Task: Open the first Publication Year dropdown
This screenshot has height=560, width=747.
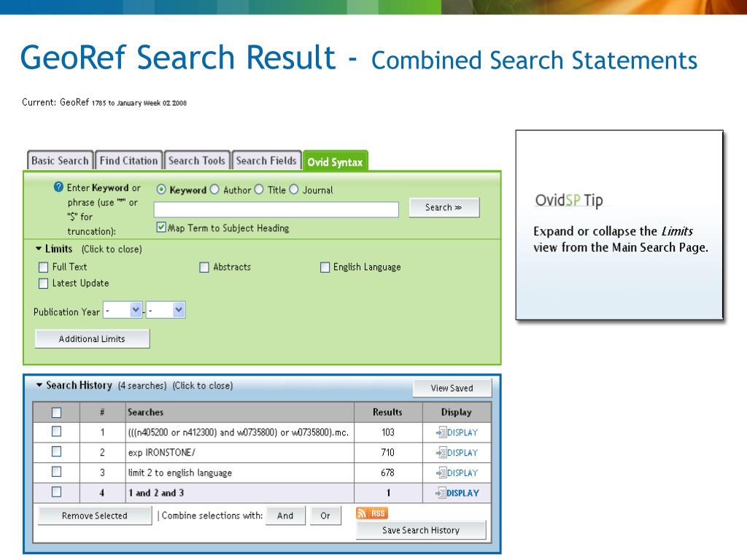Action: (x=123, y=310)
